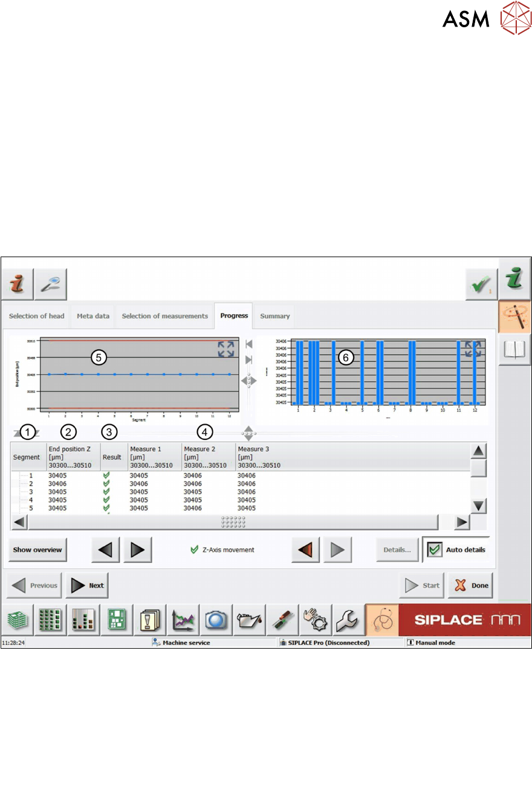532x809 pixels.
Task: Open the green info panel icon
Action: [x=514, y=280]
